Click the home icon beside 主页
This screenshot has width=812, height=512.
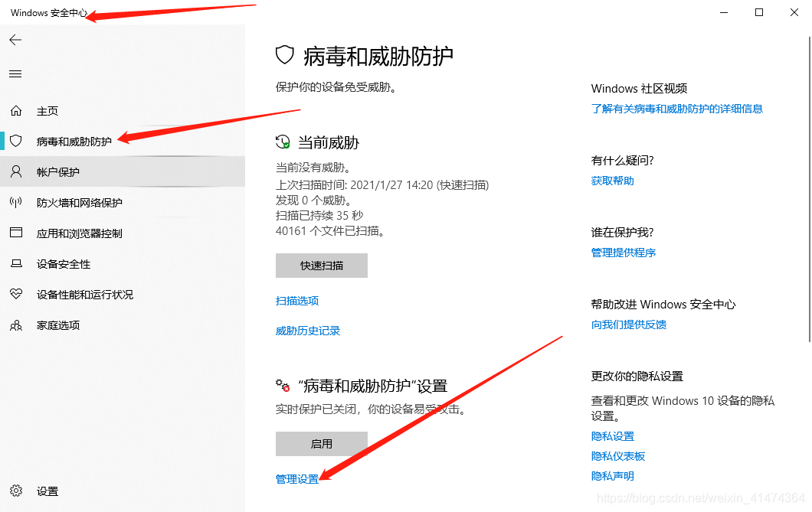pyautogui.click(x=16, y=111)
